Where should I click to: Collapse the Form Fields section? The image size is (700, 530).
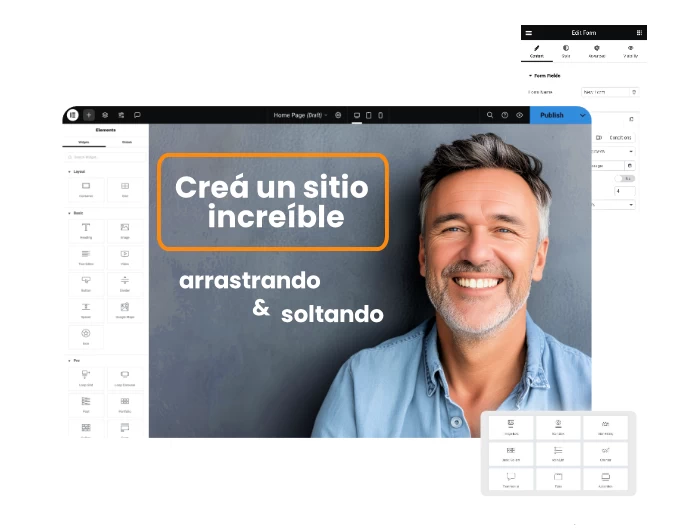[545, 76]
